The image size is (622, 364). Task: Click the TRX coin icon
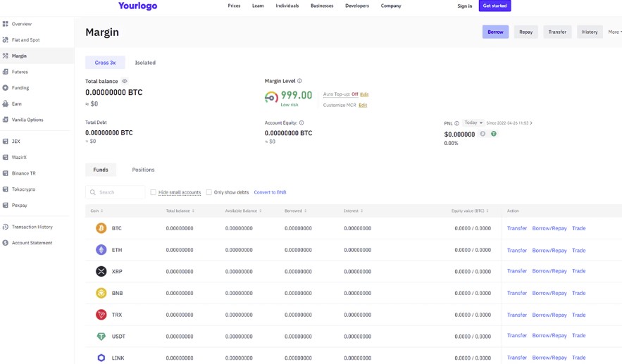click(101, 315)
